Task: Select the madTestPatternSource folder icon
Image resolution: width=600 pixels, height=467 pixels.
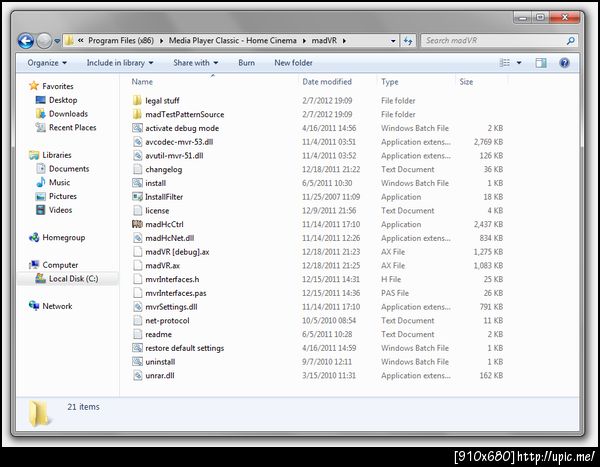Action: pyautogui.click(x=137, y=114)
